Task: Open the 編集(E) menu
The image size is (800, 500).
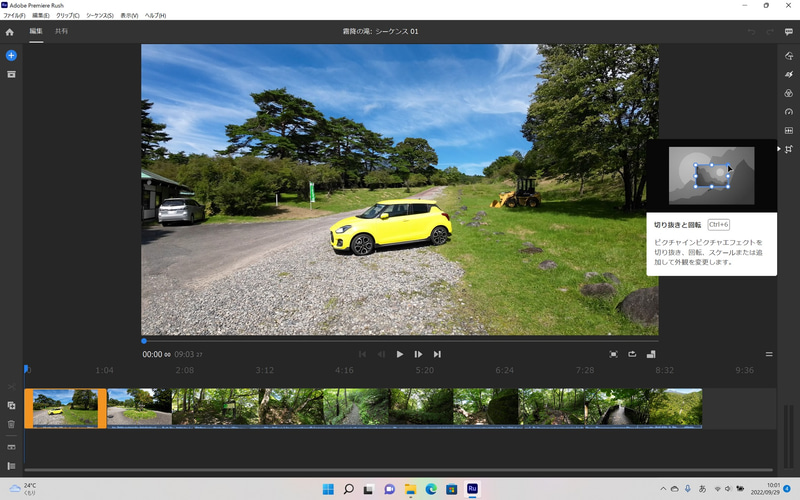Action: point(41,16)
